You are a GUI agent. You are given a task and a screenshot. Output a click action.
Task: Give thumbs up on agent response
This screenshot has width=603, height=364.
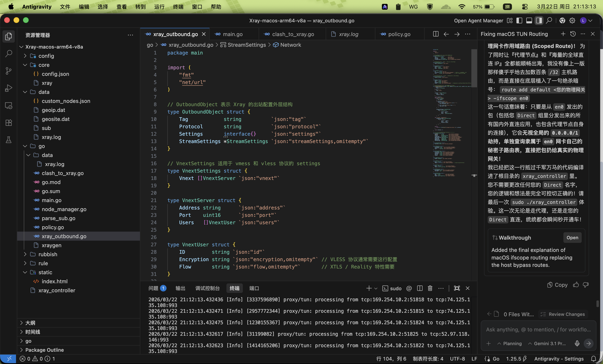[x=576, y=285]
